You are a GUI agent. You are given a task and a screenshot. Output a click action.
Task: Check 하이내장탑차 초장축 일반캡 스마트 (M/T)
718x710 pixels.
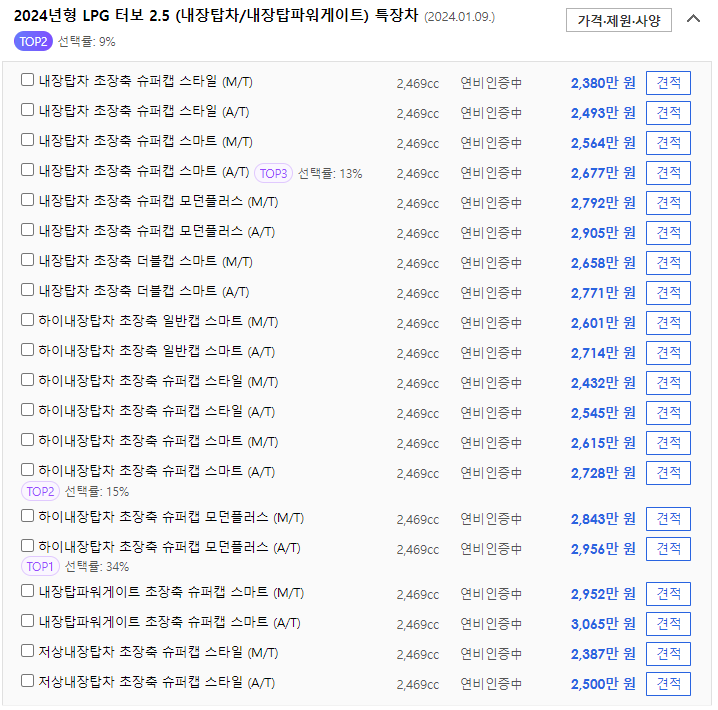pos(27,320)
